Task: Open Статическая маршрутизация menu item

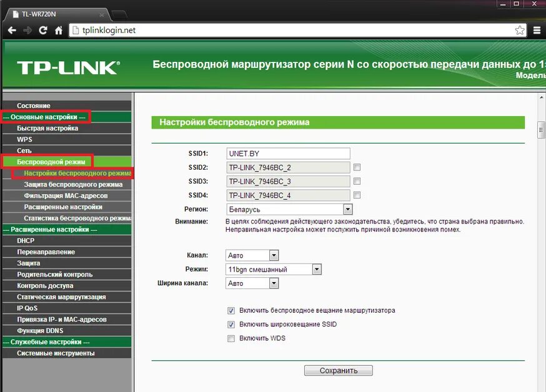Action: 67,296
